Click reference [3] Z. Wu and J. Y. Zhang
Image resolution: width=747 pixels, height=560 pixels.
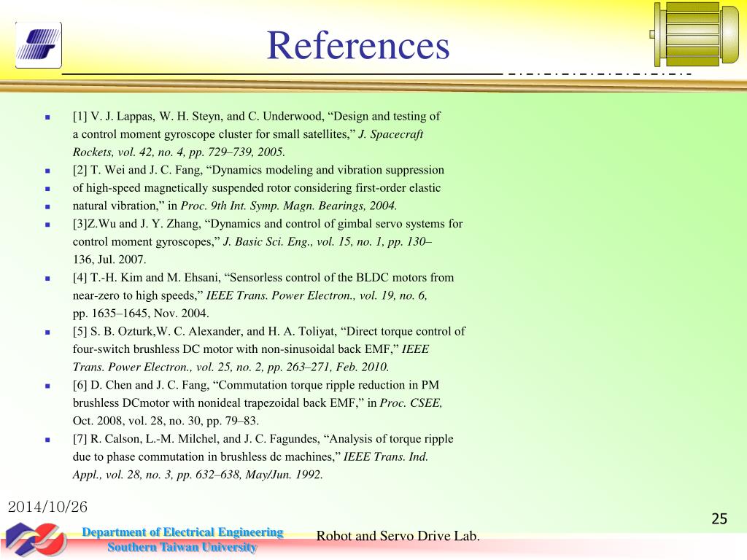coord(267,224)
